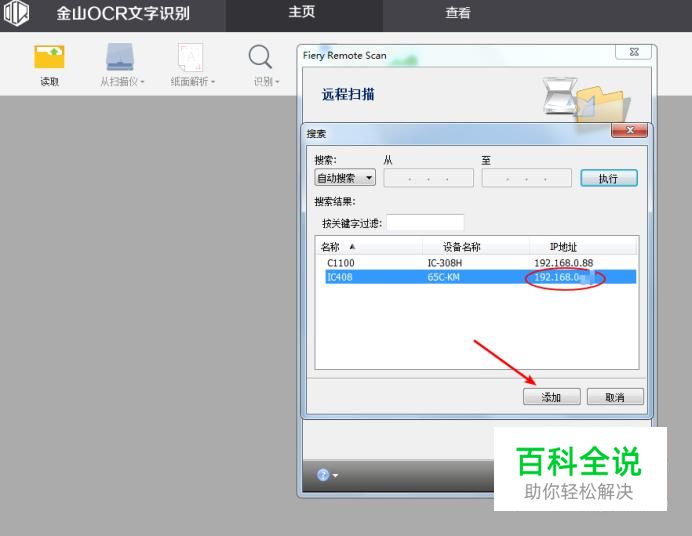The image size is (692, 536).
Task: Click the 添加 button
Action: (x=551, y=397)
